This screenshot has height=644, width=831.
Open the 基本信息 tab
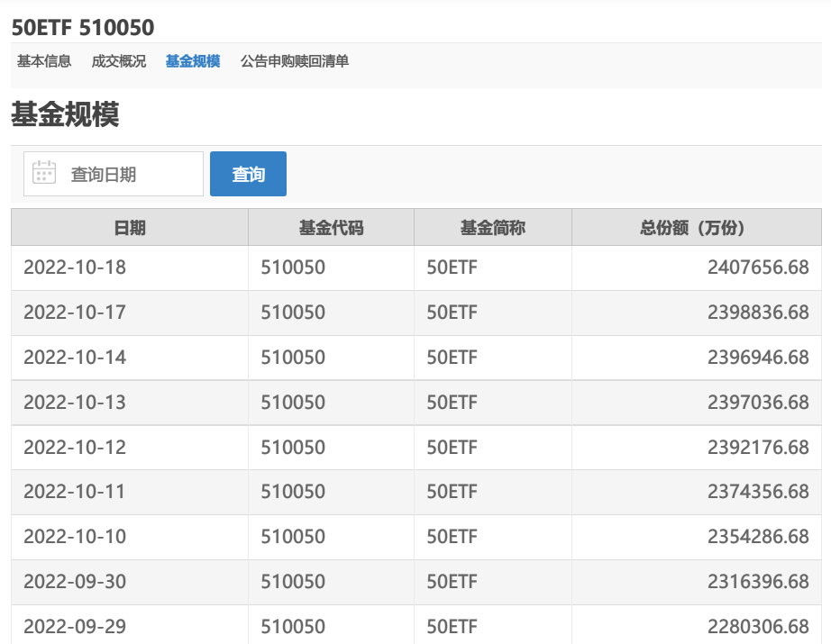pyautogui.click(x=44, y=61)
